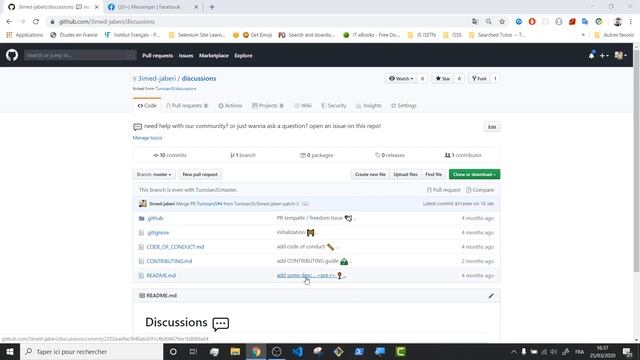View the 10 commits history
Viewport: 640px width, 360px height.
170,155
